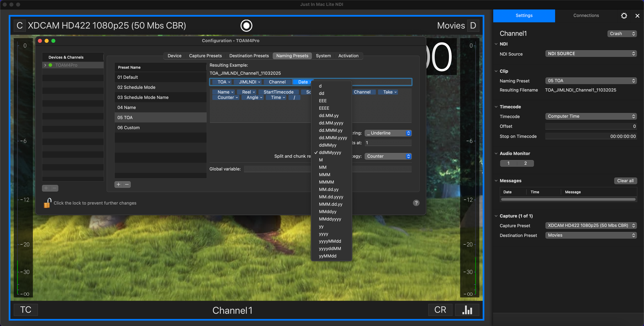Collapse the Messages section
Image resolution: width=644 pixels, height=326 pixels.
[x=496, y=181]
